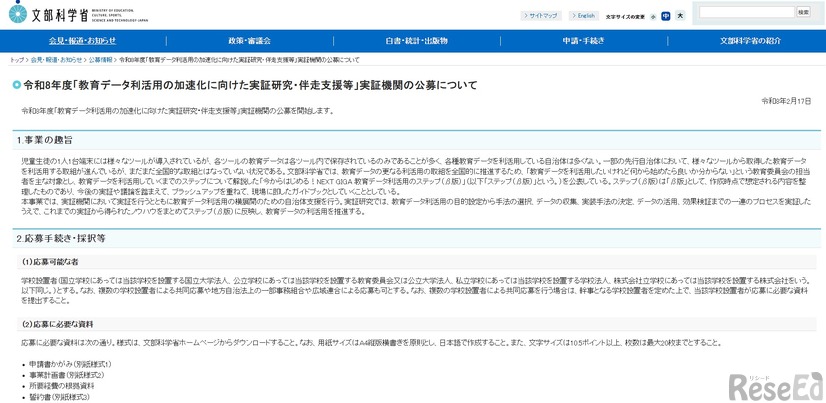Click the 文部科学省 logo

point(78,13)
